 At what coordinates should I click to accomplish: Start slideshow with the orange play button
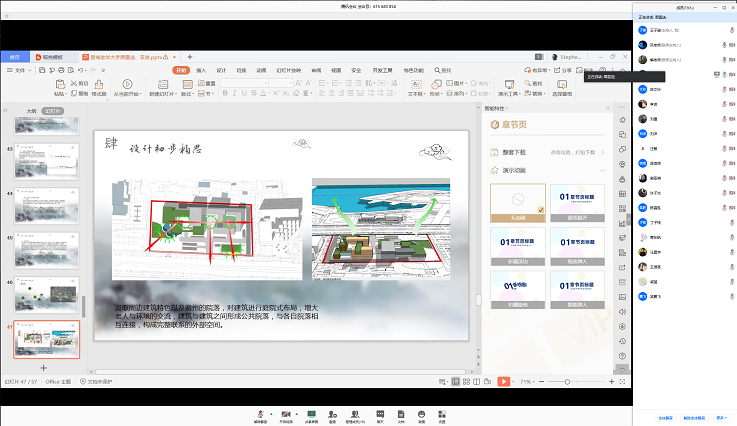(503, 381)
